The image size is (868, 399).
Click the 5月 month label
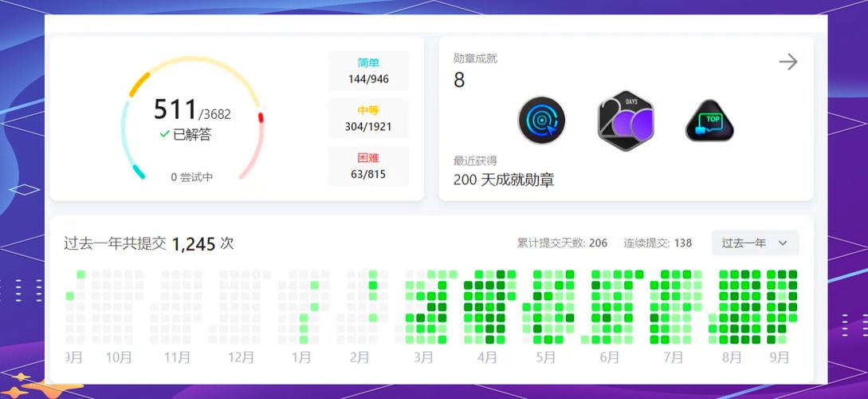click(x=546, y=358)
